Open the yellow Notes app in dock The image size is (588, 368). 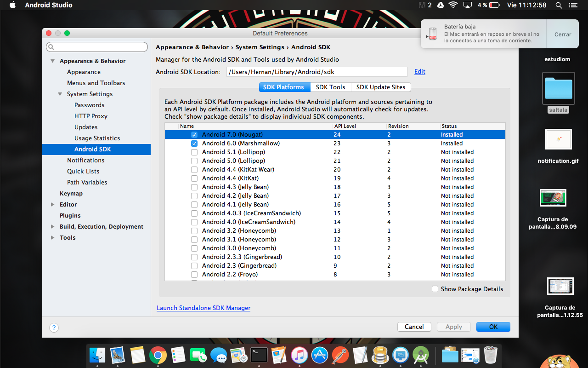(138, 355)
